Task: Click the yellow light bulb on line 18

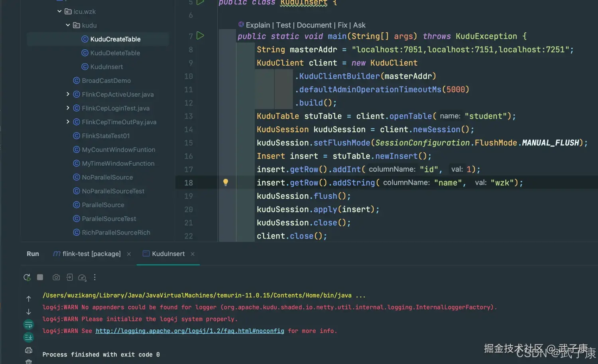Action: pos(226,182)
